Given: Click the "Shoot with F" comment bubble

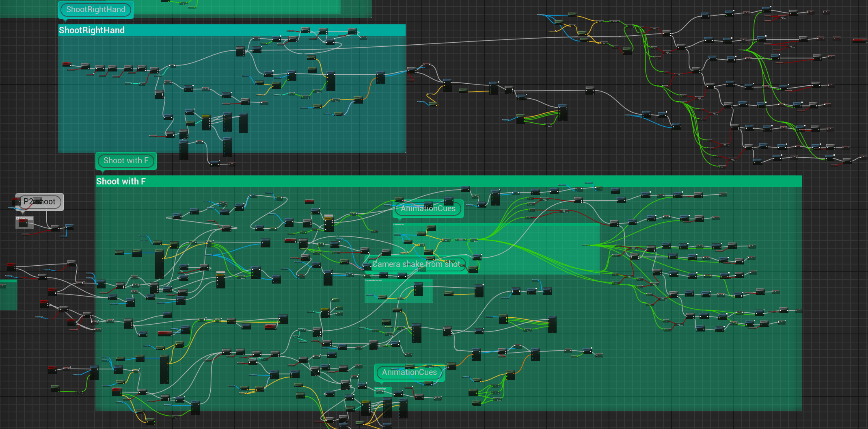Looking at the screenshot, I should click(x=126, y=161).
